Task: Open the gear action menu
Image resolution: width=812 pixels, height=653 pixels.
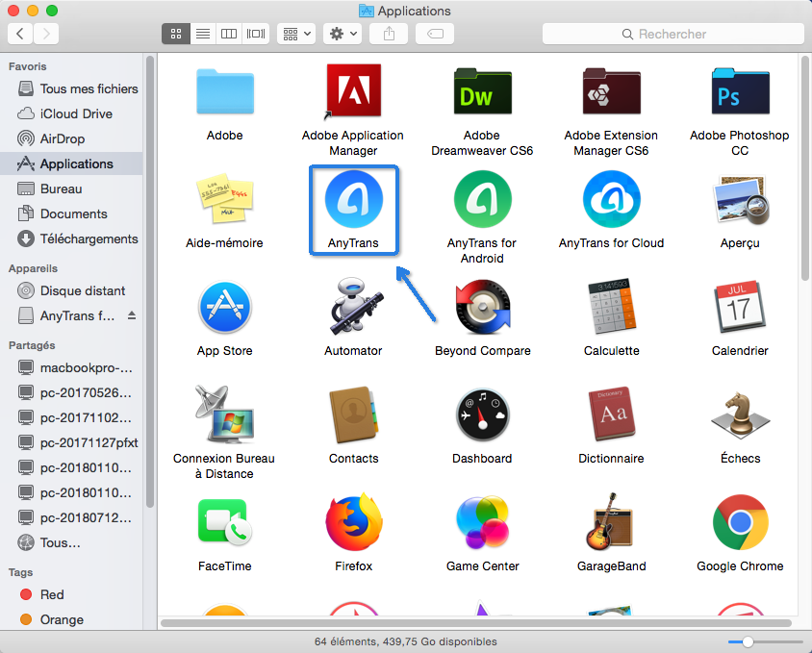Action: [343, 35]
